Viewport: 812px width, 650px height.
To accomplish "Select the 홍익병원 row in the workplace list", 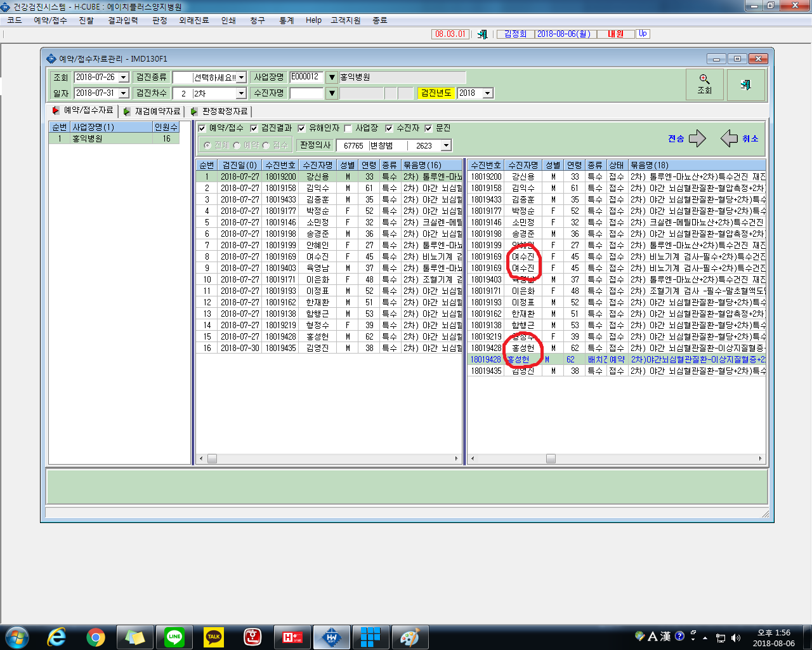I will [114, 138].
